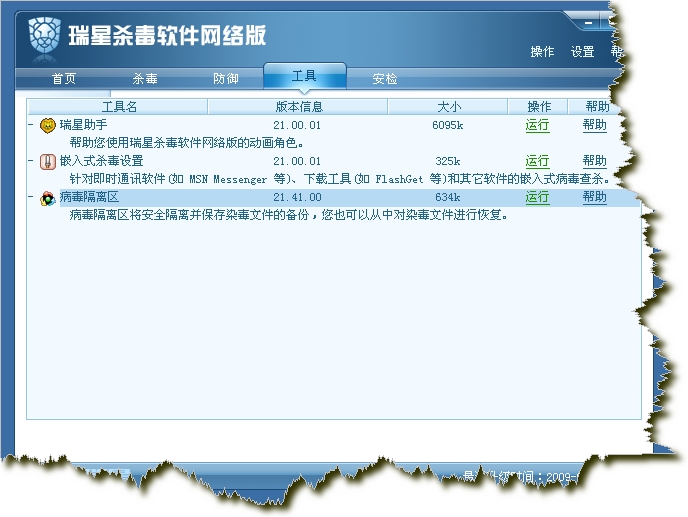Click the 325k size value
Image resolution: width=688 pixels, height=517 pixels.
click(448, 162)
